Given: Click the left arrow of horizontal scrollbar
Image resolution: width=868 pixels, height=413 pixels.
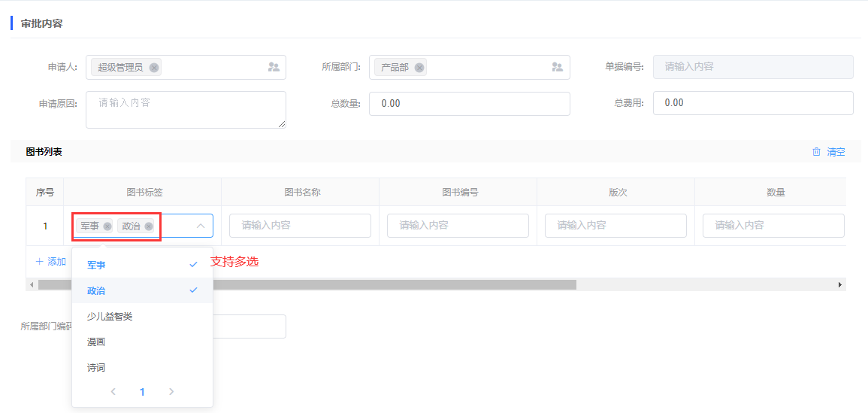Looking at the screenshot, I should point(32,284).
